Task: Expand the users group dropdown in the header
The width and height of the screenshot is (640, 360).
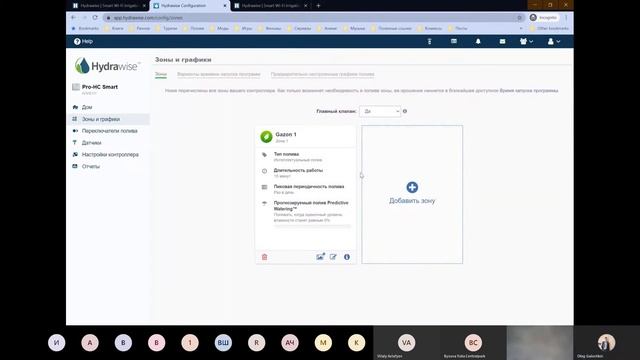Action: coord(527,41)
